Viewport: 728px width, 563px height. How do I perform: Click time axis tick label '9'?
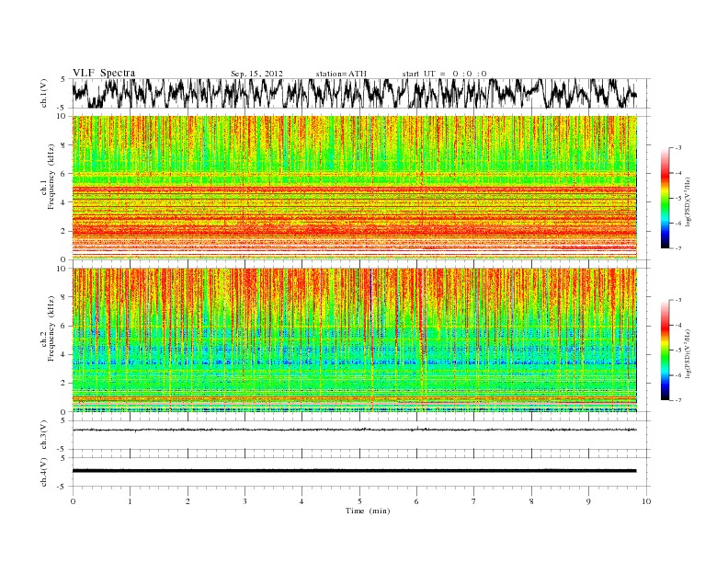point(588,501)
